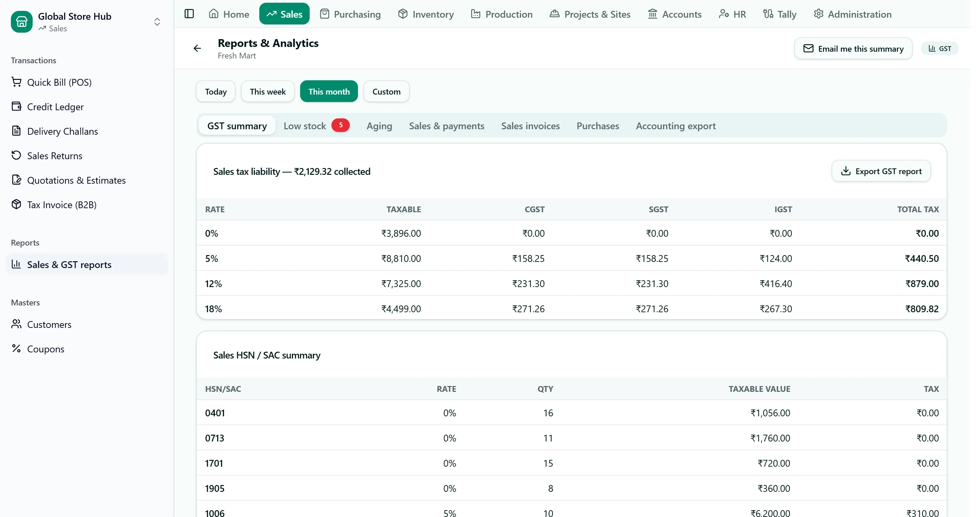This screenshot has width=980, height=517.
Task: Select Sales & GST reports sidebar item
Action: coord(87,265)
